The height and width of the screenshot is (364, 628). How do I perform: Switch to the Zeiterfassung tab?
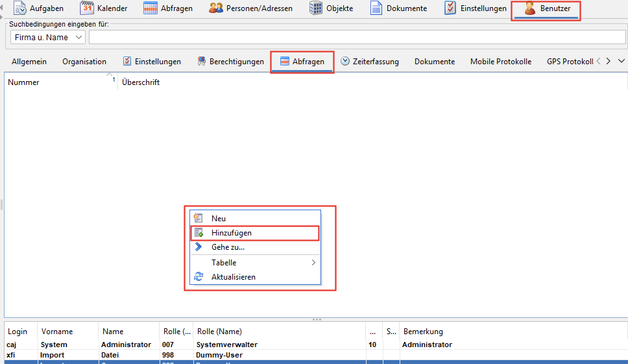click(369, 62)
